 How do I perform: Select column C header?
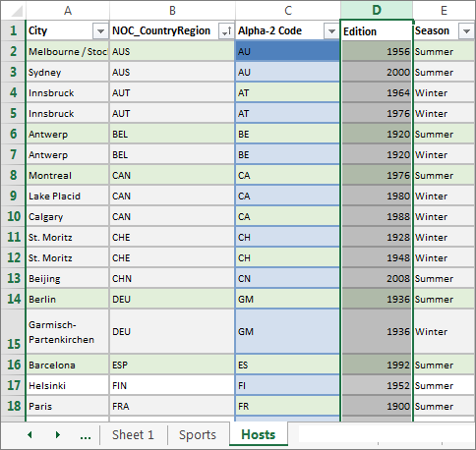click(x=288, y=11)
